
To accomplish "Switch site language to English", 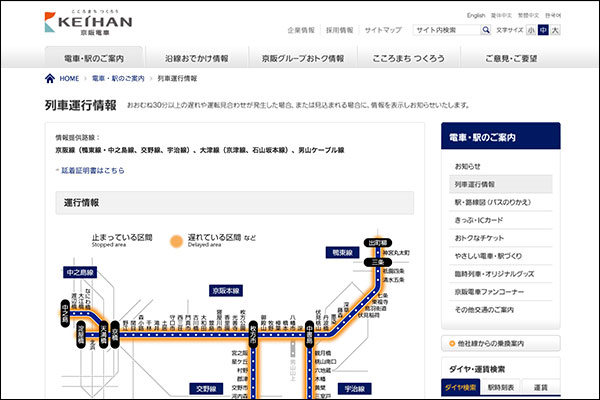I will (476, 16).
